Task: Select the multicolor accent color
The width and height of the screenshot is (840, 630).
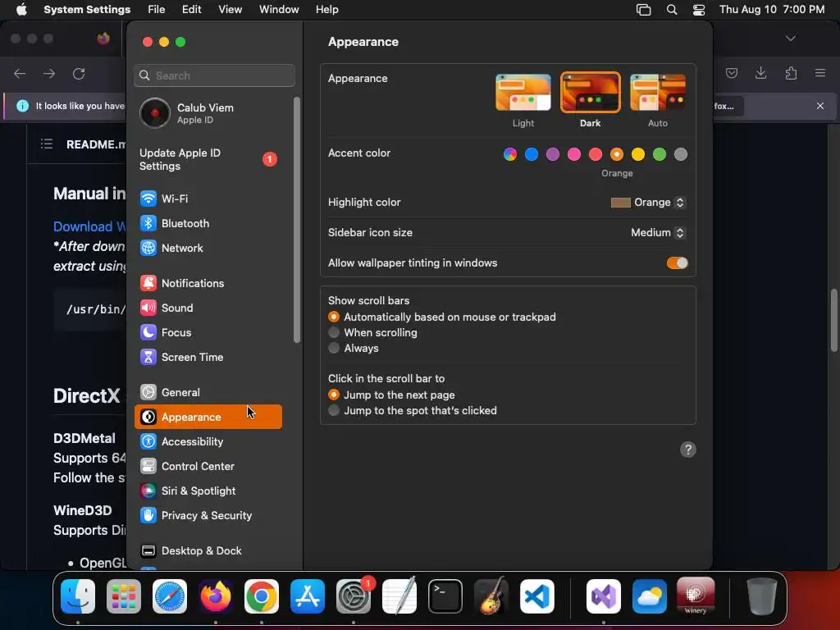Action: 510,154
